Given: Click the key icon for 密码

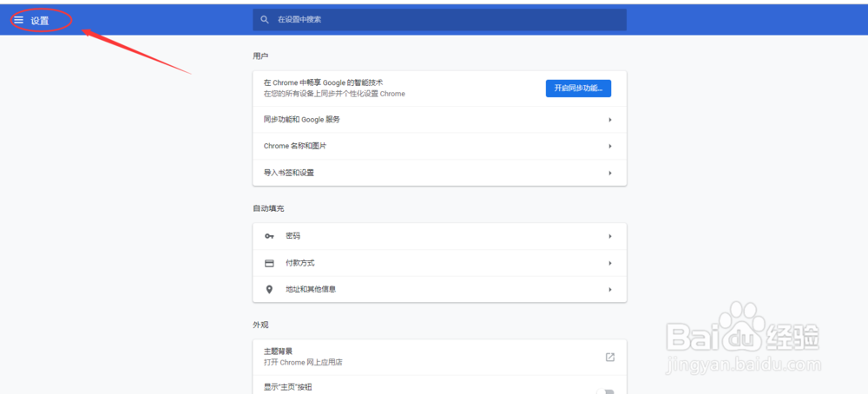Looking at the screenshot, I should [x=269, y=236].
